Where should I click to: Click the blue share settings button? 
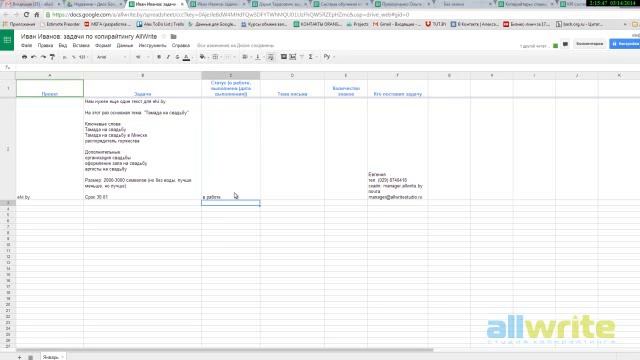(624, 44)
